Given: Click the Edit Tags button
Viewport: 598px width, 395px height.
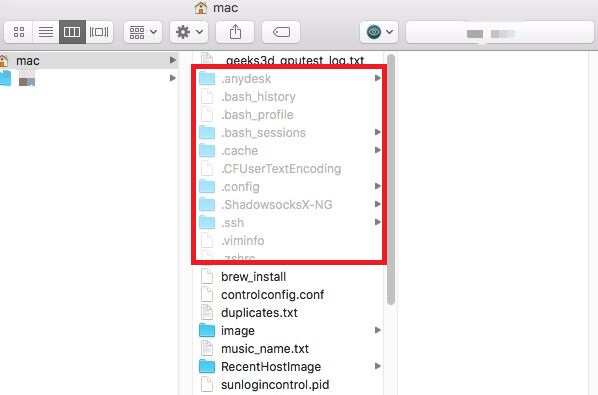Looking at the screenshot, I should [x=281, y=32].
